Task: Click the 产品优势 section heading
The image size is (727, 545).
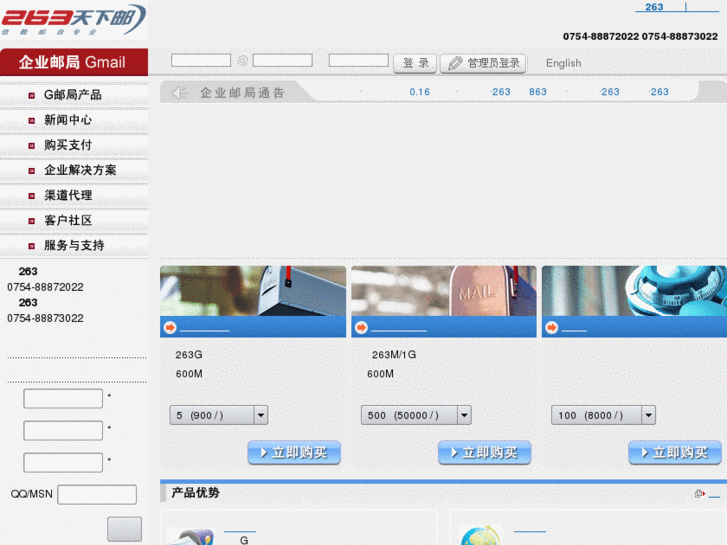Action: [x=195, y=493]
